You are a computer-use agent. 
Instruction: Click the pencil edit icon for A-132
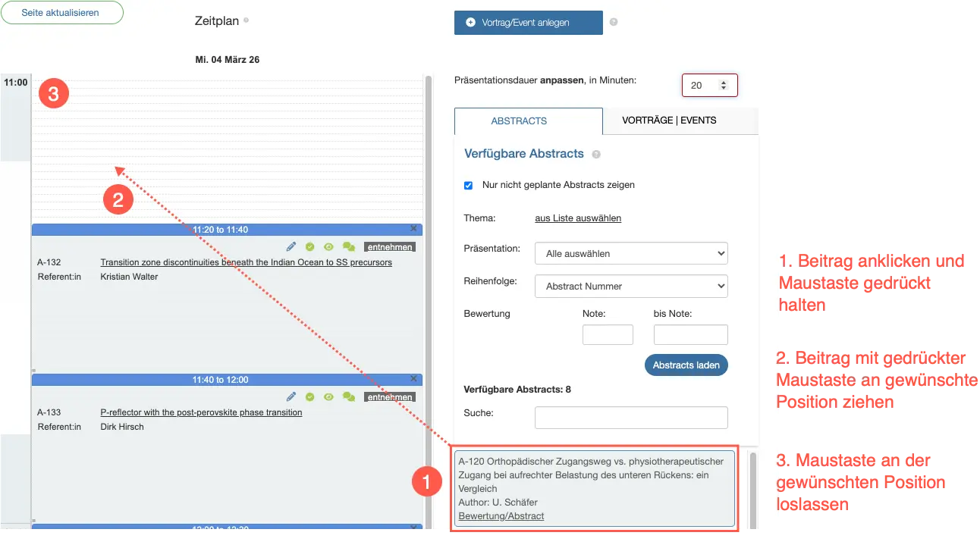tap(291, 246)
